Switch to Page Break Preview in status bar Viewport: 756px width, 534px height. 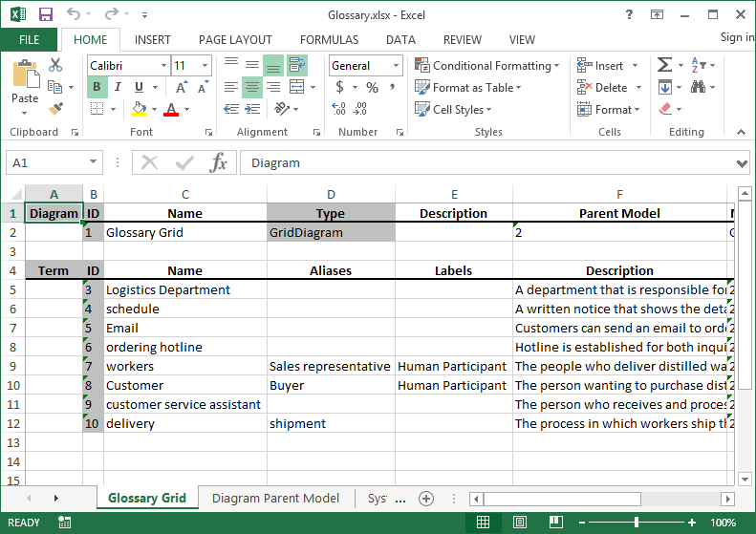[556, 523]
